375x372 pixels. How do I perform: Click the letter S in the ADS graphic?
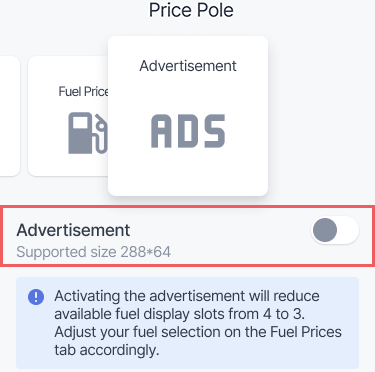click(215, 131)
